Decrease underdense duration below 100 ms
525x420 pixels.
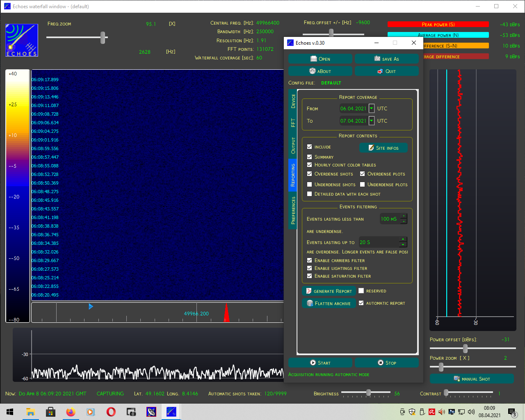point(404,221)
